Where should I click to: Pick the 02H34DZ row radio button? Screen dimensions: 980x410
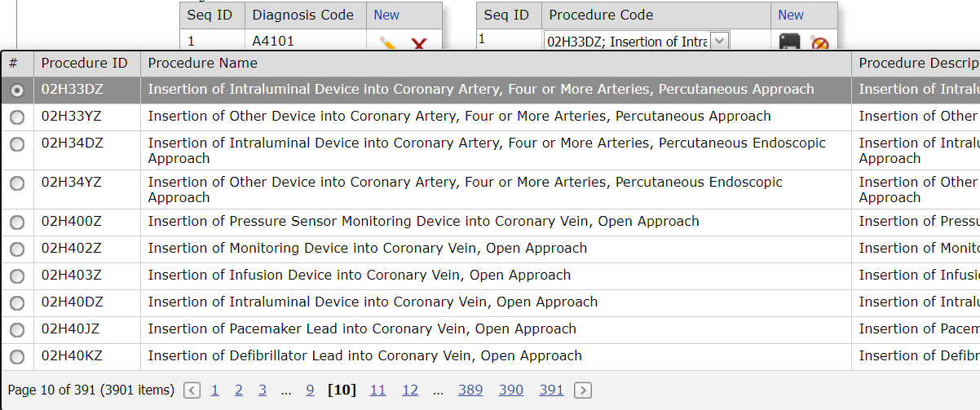tap(17, 144)
